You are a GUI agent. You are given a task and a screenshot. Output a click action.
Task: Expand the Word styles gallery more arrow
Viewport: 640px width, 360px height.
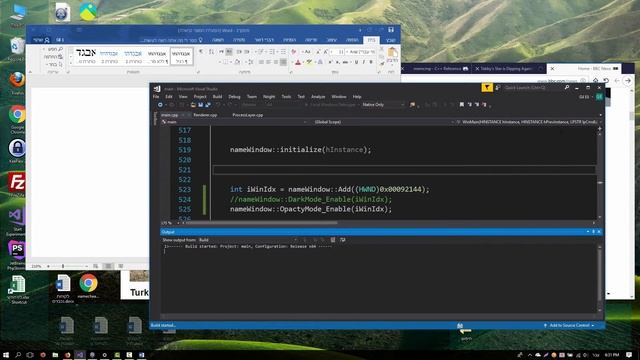tap(71, 63)
